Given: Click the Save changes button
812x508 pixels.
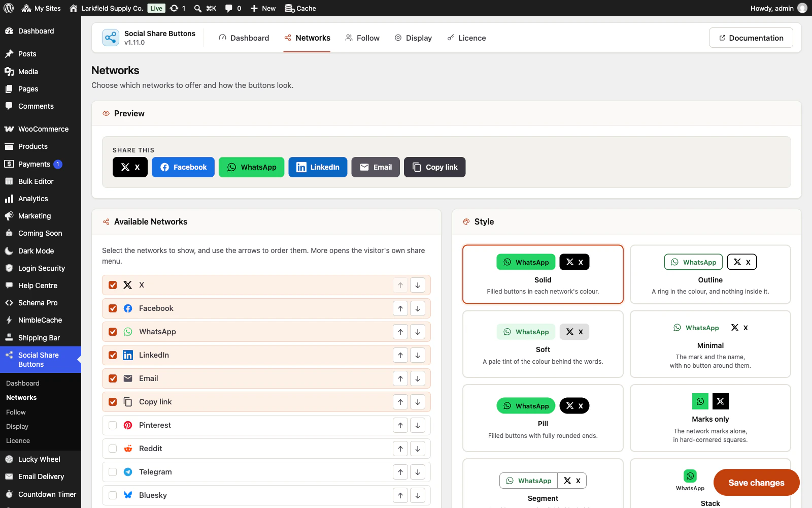Looking at the screenshot, I should (756, 483).
